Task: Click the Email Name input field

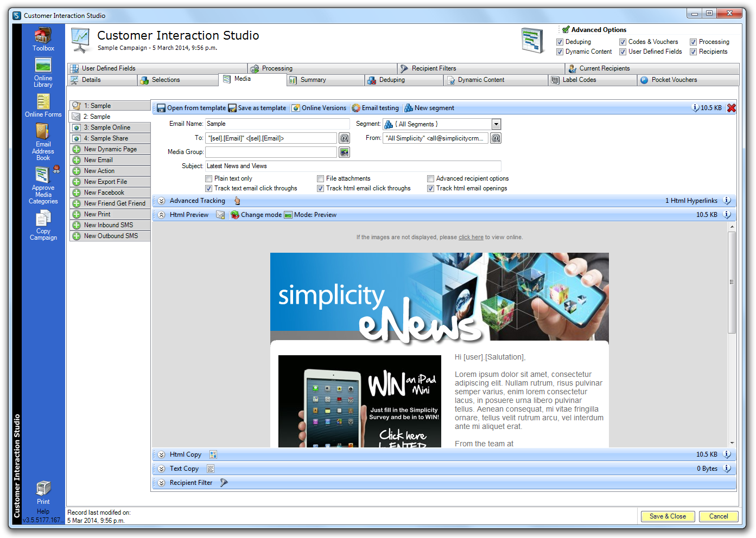Action: pyautogui.click(x=277, y=124)
